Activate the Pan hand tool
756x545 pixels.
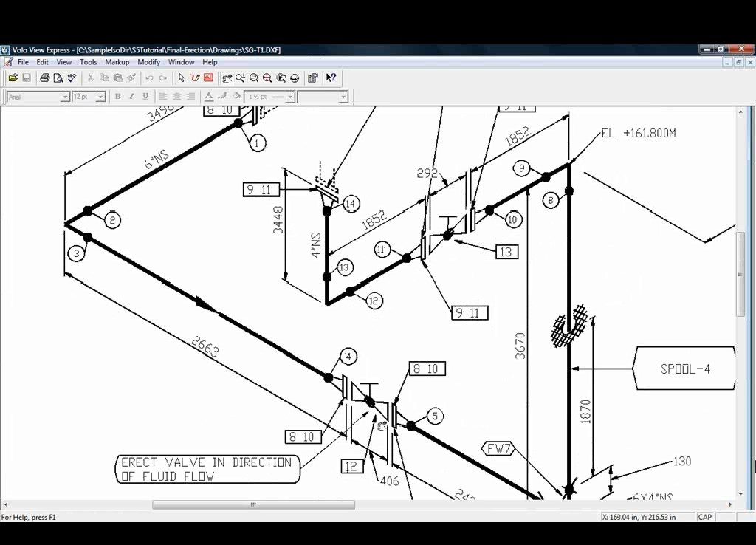227,78
